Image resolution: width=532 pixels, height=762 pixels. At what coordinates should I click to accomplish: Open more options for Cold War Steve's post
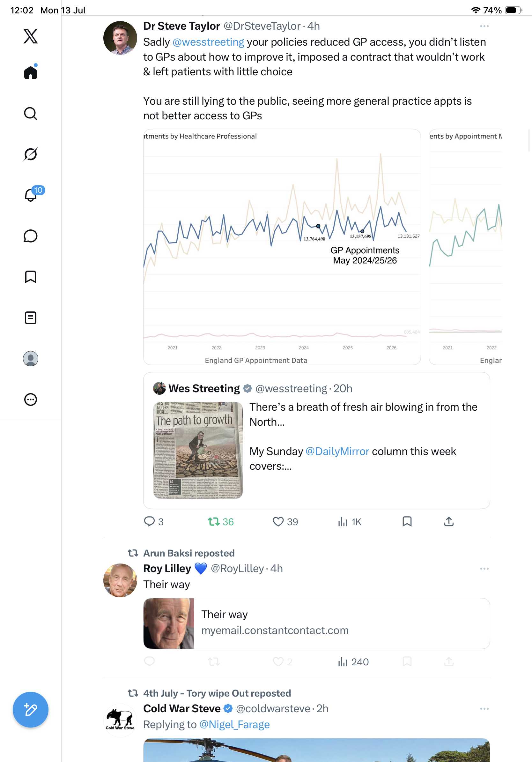coord(484,709)
